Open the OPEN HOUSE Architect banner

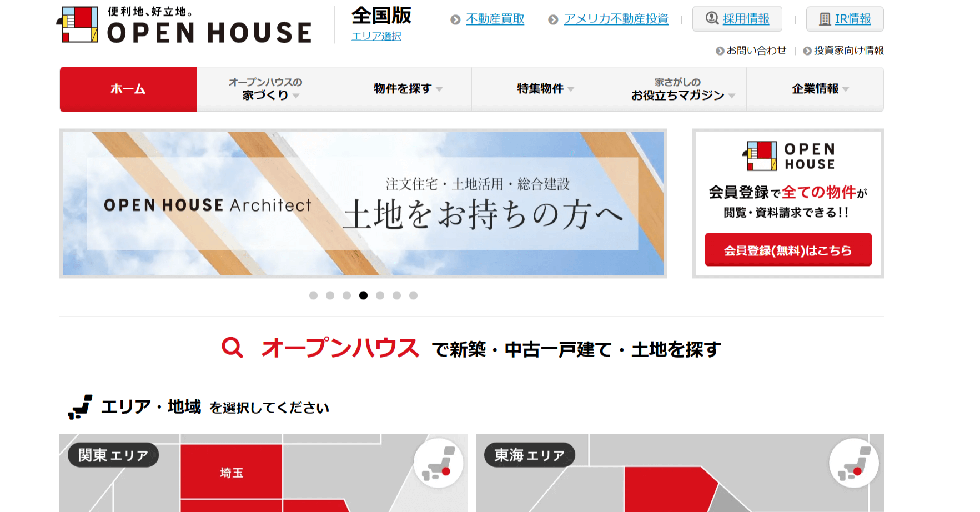(363, 203)
